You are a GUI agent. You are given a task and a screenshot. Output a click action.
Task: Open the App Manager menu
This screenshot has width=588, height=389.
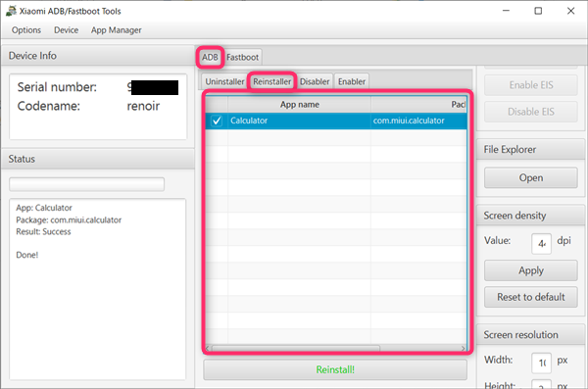pos(117,30)
